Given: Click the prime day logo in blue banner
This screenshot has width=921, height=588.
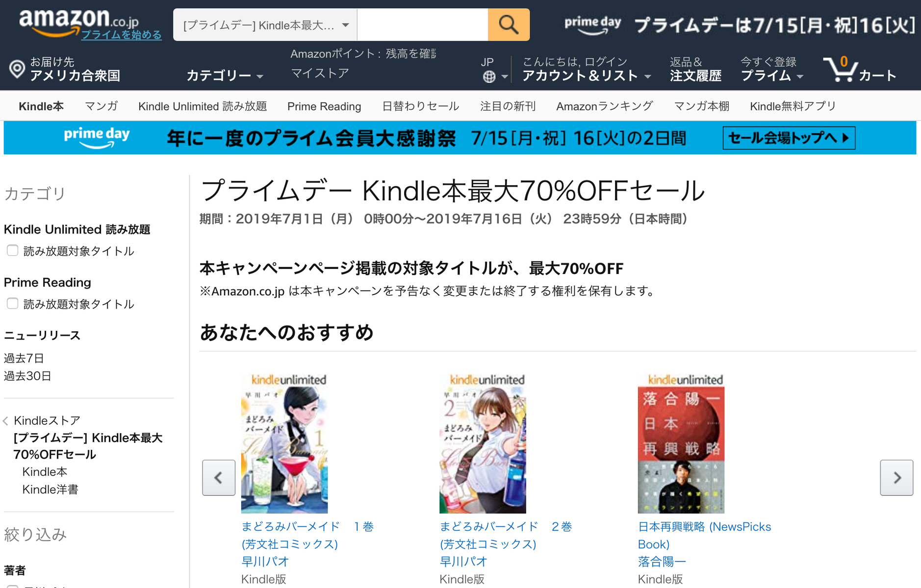Looking at the screenshot, I should point(97,138).
